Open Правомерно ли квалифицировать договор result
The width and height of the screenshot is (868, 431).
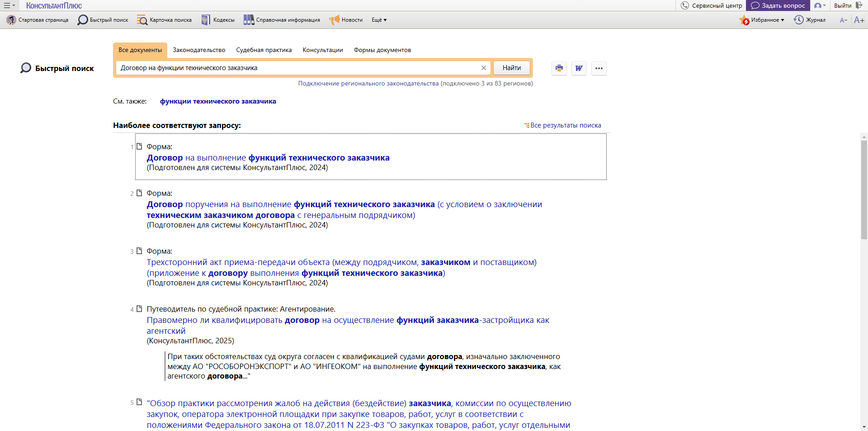[348, 326]
